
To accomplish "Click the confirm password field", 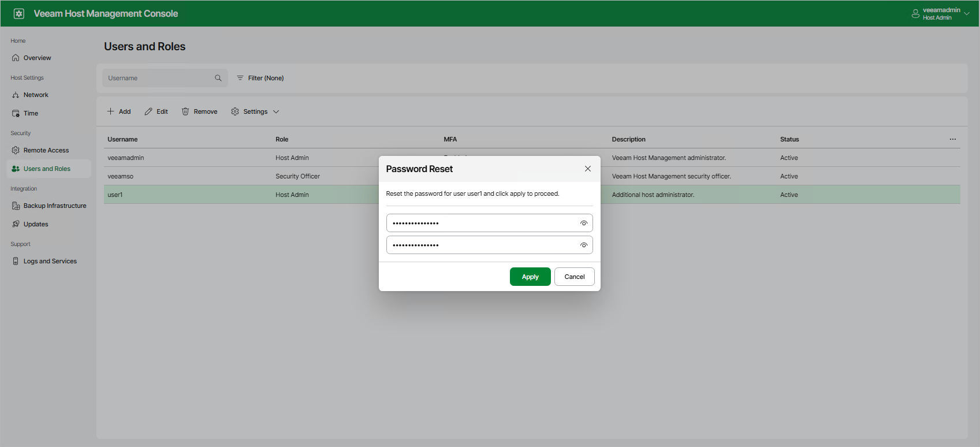I will [x=490, y=245].
